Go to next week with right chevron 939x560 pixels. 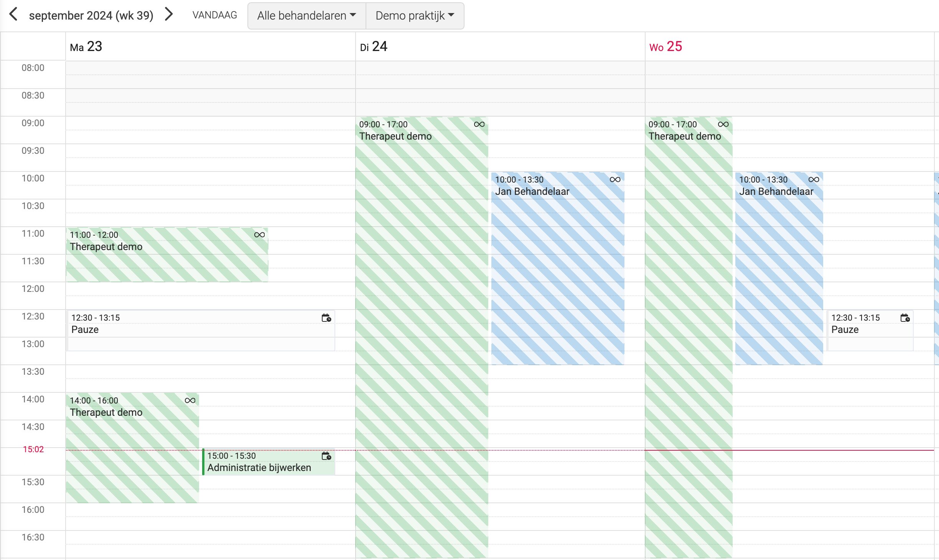(x=169, y=15)
